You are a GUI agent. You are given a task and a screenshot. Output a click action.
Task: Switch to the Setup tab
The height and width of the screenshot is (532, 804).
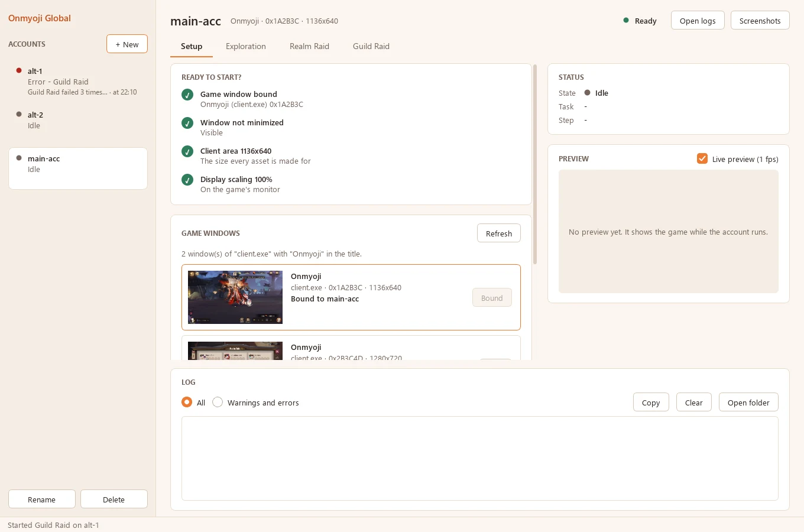[x=192, y=46]
